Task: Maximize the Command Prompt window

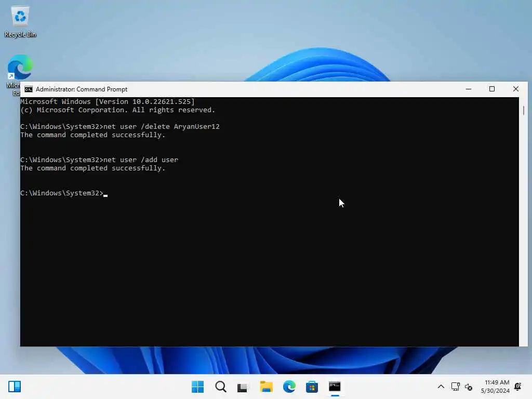Action: pyautogui.click(x=492, y=89)
